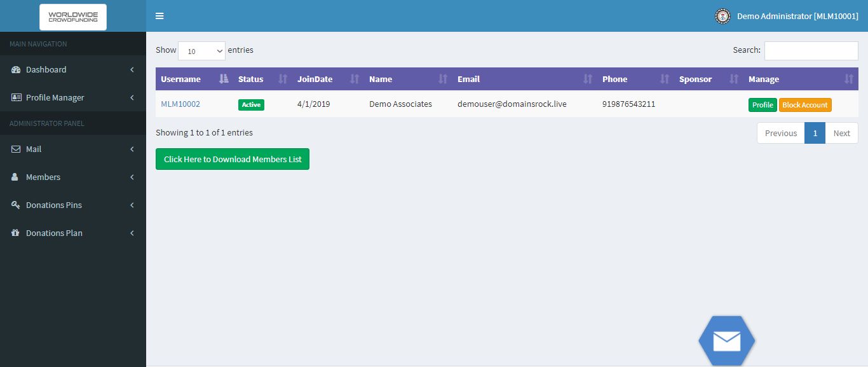Image resolution: width=868 pixels, height=367 pixels.
Task: Open the Show entries count dropdown
Action: click(201, 51)
